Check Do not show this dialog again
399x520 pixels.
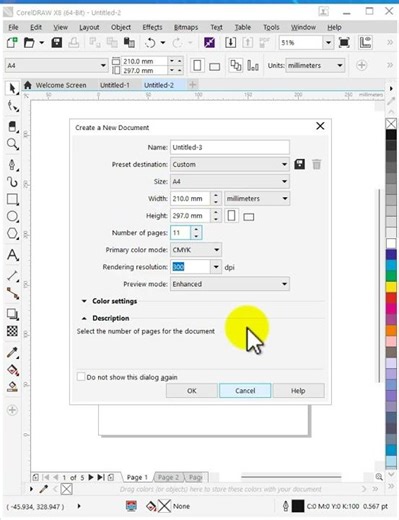81,377
